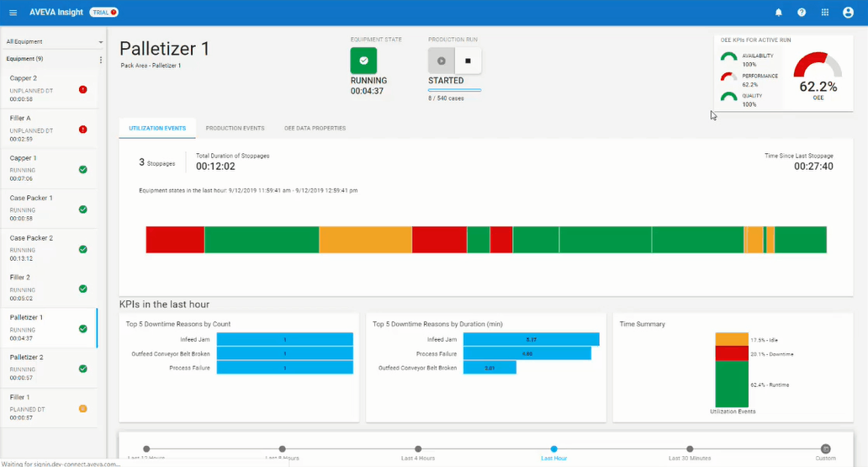The width and height of the screenshot is (868, 467).
Task: Click the green running state checkmark icon
Action: click(x=363, y=61)
